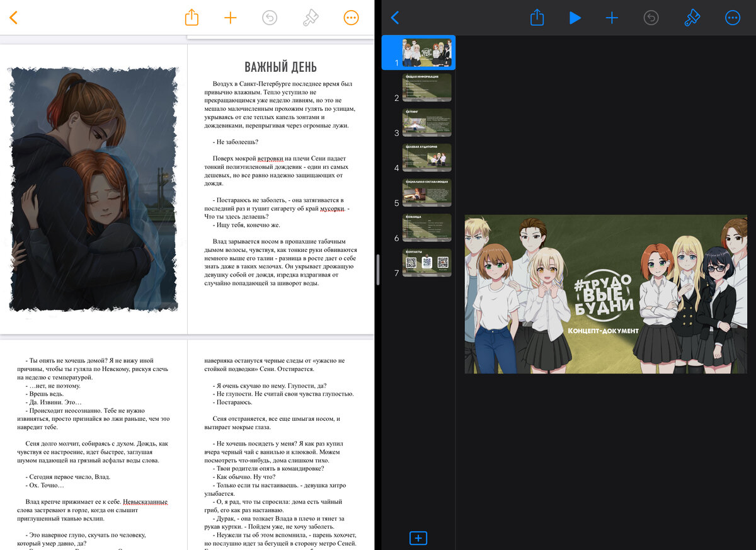Select slide 3 Сеттинг thumbnail

(x=427, y=122)
